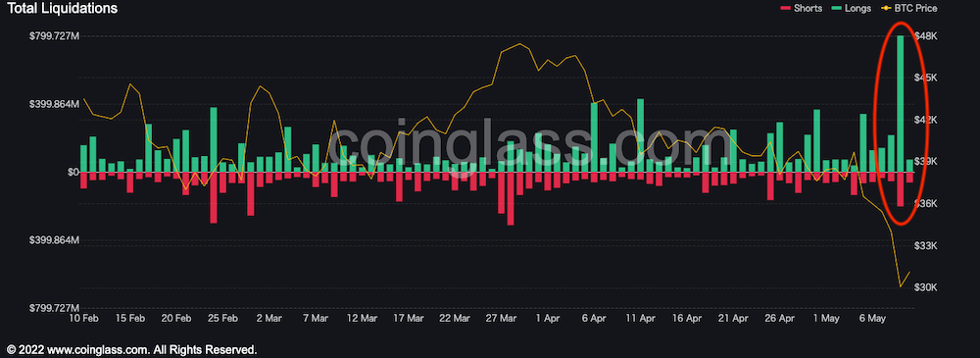This screenshot has width=980, height=358.
Task: Click the 7 Mar date label
Action: [315, 319]
